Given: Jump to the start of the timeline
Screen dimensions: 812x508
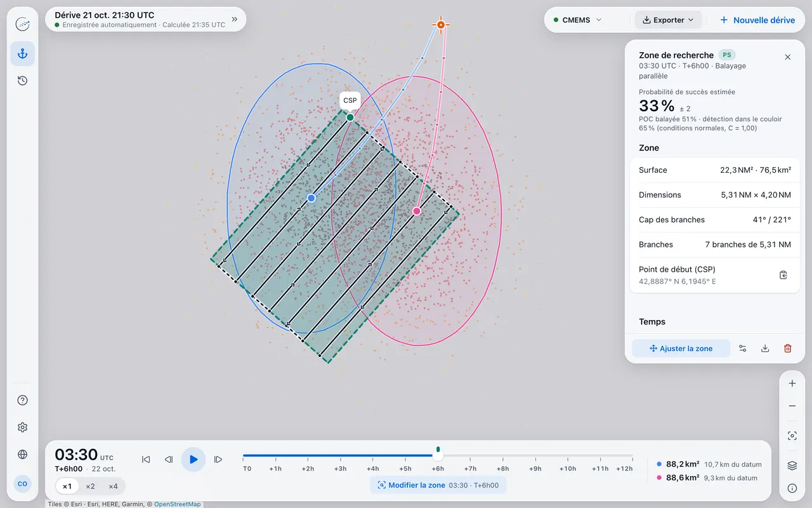Looking at the screenshot, I should (x=146, y=460).
